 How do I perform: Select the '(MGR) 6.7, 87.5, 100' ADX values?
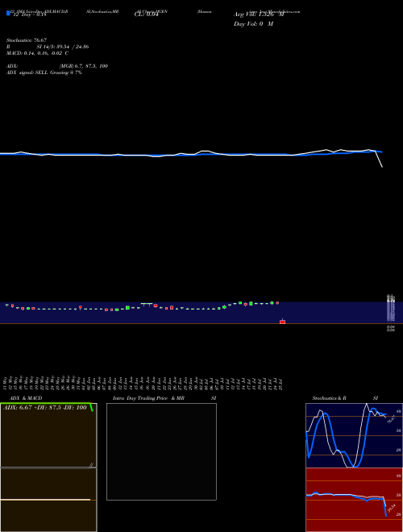pos(84,66)
